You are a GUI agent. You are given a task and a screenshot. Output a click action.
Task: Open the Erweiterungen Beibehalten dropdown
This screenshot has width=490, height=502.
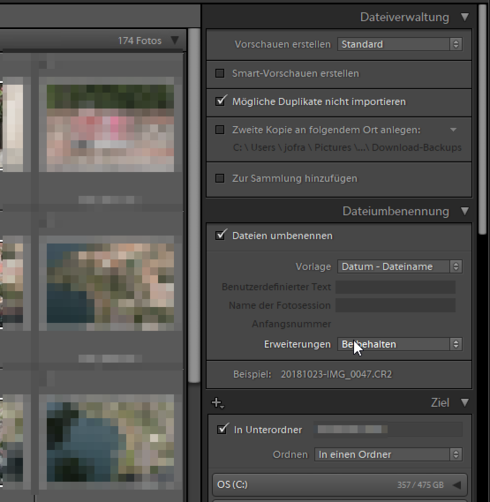click(400, 344)
